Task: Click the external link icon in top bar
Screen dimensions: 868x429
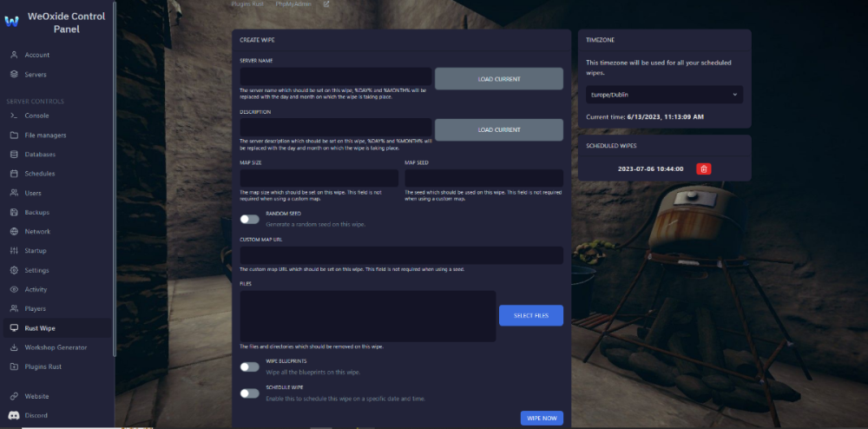Action: click(x=326, y=3)
